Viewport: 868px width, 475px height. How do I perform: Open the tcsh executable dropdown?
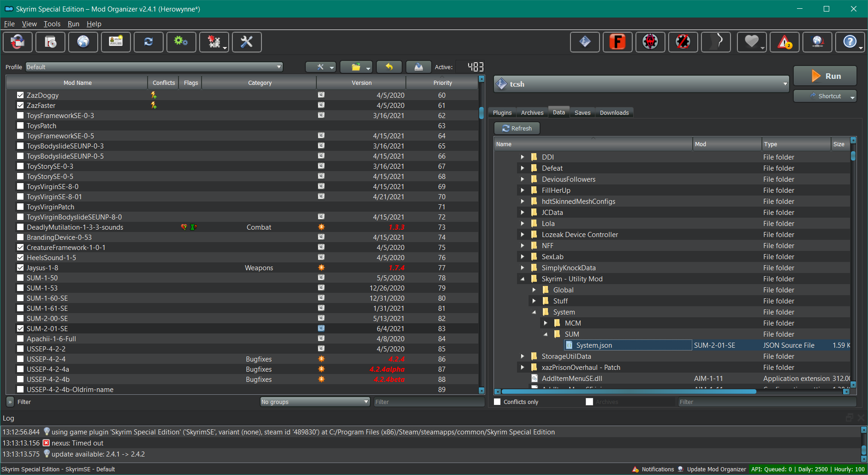(x=642, y=84)
